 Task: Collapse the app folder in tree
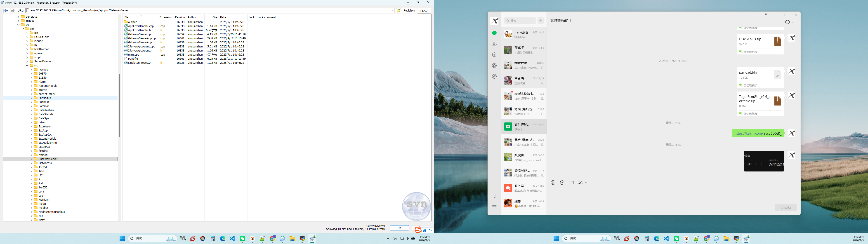[x=23, y=29]
